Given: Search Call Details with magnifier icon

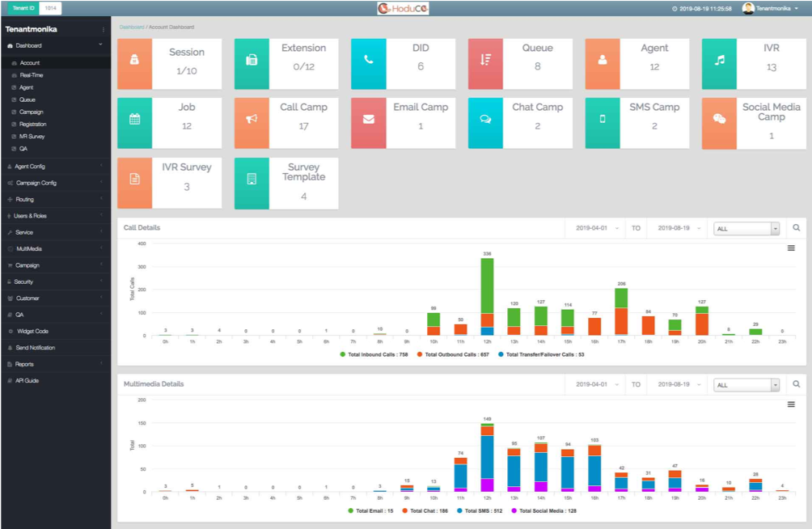Looking at the screenshot, I should point(796,228).
